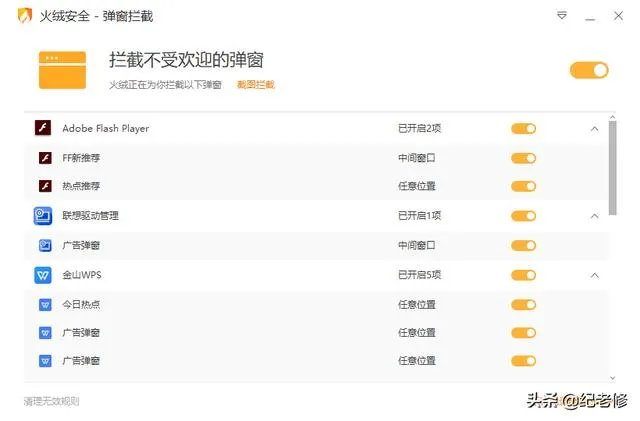
Task: Click 清理无效规则 at the bottom
Action: [x=51, y=401]
